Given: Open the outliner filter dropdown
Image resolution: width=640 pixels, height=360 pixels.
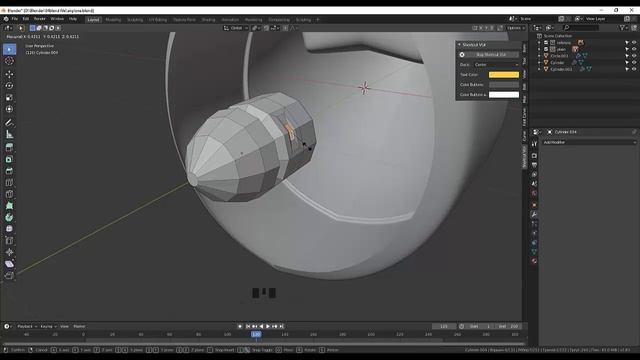Looking at the screenshot, I should 624,28.
